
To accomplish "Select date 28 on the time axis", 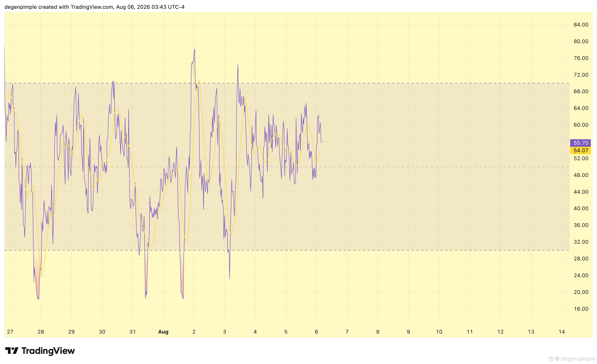I will pos(41,332).
